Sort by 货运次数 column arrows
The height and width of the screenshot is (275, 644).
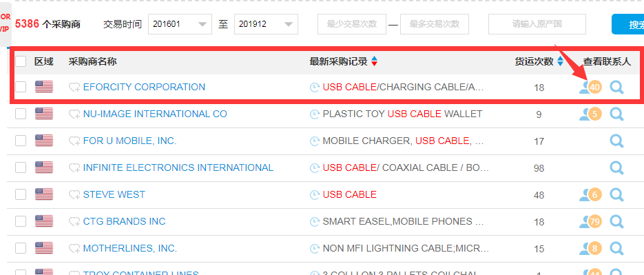[561, 61]
